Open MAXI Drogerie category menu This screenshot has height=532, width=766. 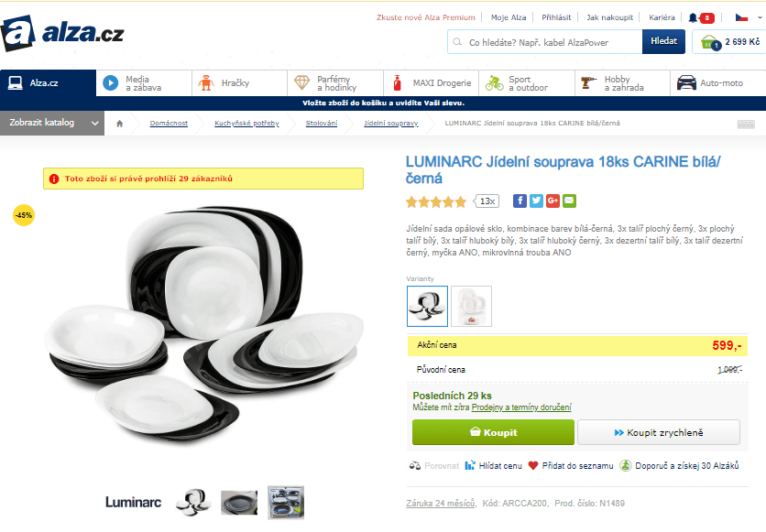[x=431, y=83]
